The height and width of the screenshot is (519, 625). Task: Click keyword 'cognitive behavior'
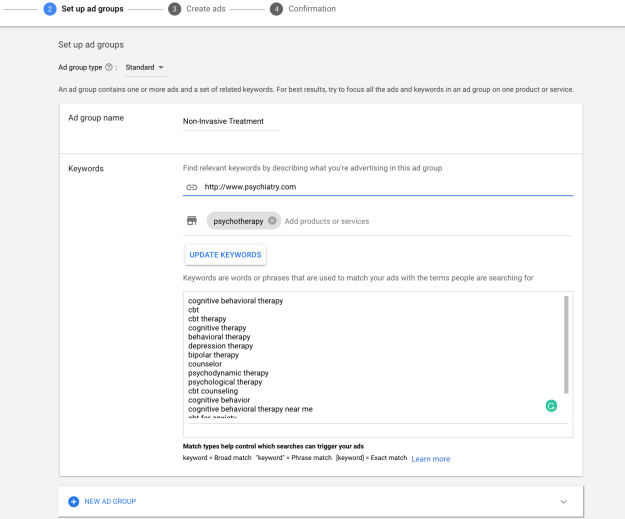[x=219, y=400]
